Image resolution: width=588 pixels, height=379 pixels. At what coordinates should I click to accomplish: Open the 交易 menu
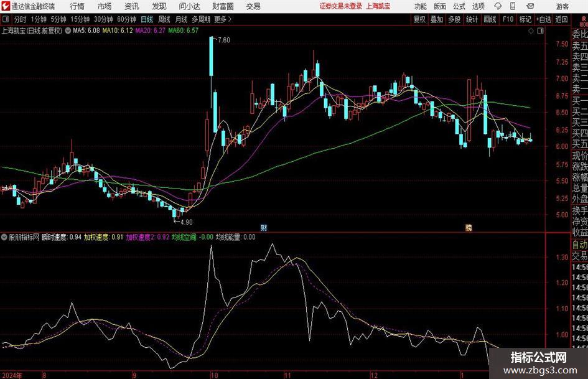[x=253, y=6]
